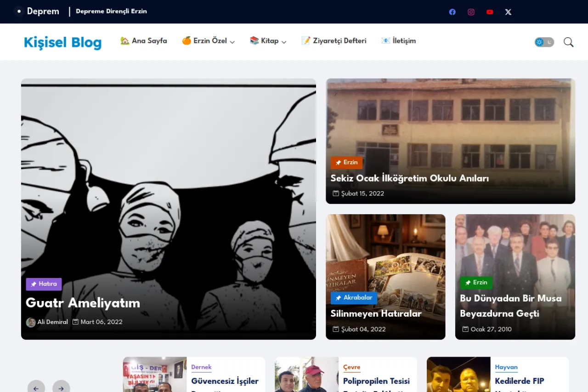
Task: Open the Guatr Ameliyatım post title
Action: click(x=83, y=303)
